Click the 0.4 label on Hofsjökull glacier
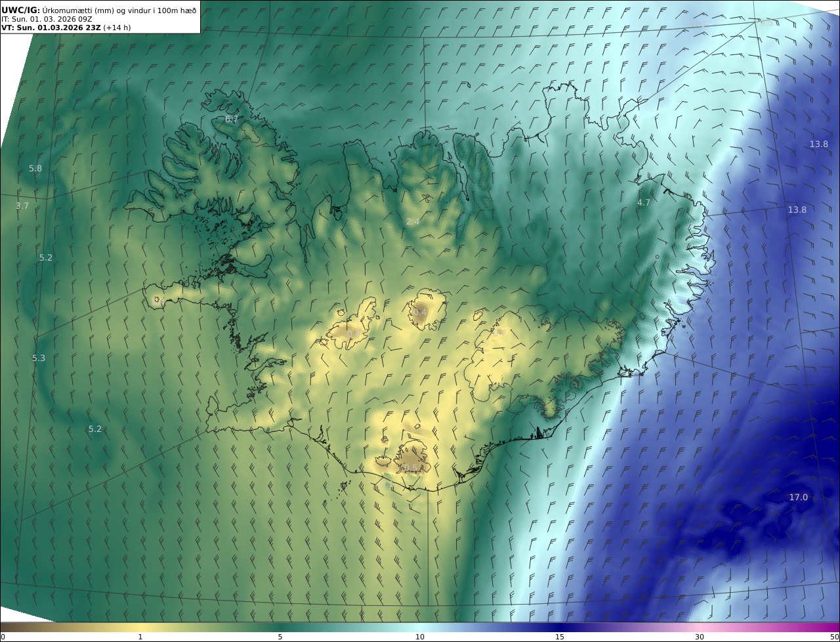The image size is (840, 642). pos(420,312)
